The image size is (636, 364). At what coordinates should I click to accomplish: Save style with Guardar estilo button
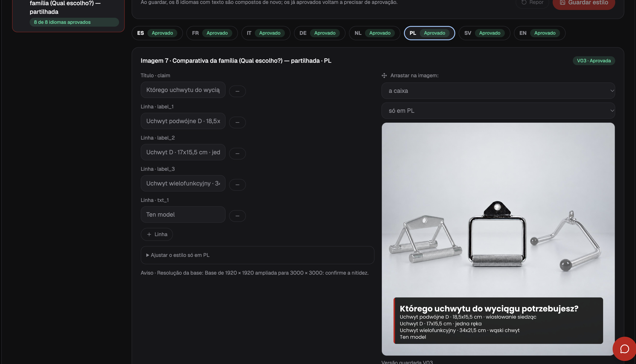584,3
